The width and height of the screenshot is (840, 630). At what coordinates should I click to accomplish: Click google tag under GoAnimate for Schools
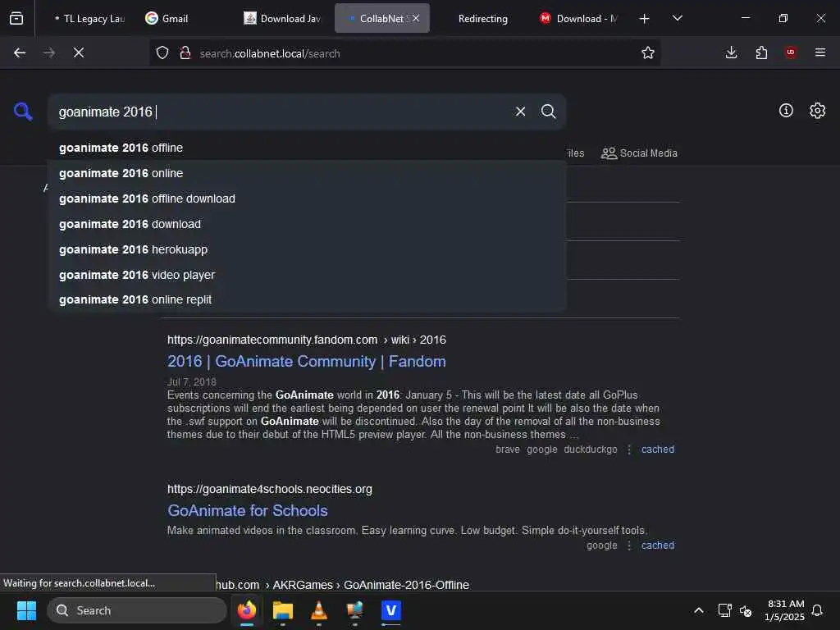(601, 546)
